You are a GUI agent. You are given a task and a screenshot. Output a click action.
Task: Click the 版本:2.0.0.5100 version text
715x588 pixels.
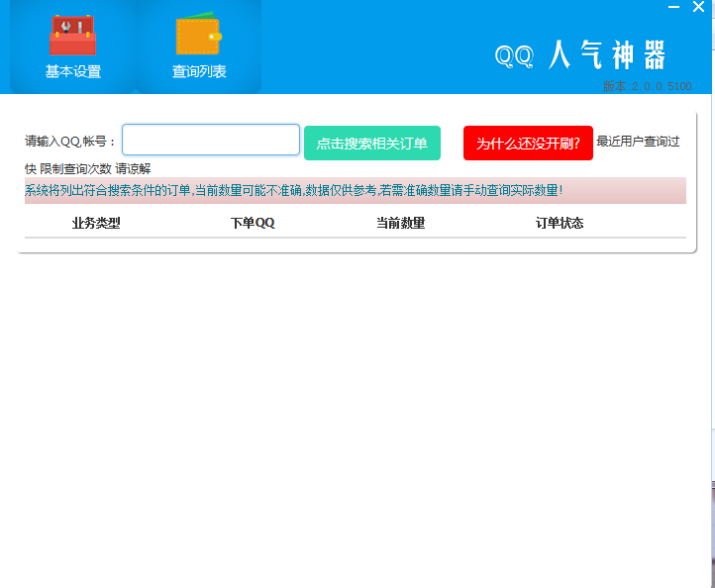coord(647,86)
